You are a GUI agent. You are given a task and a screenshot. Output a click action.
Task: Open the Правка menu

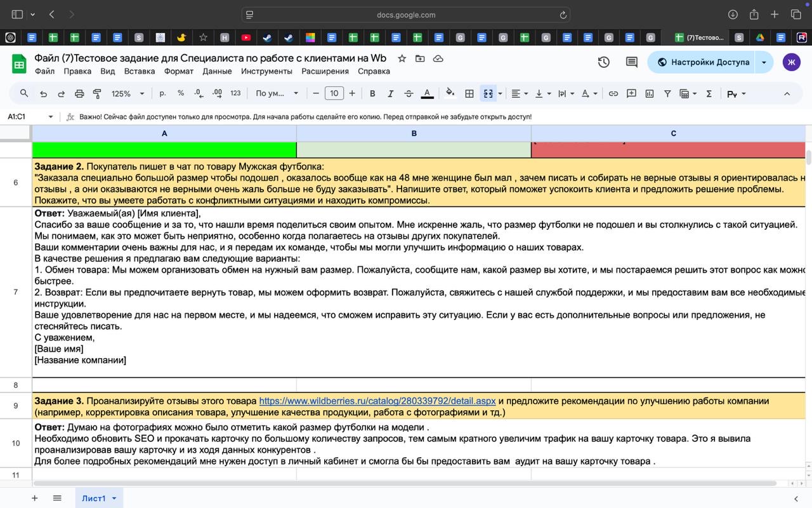(77, 71)
